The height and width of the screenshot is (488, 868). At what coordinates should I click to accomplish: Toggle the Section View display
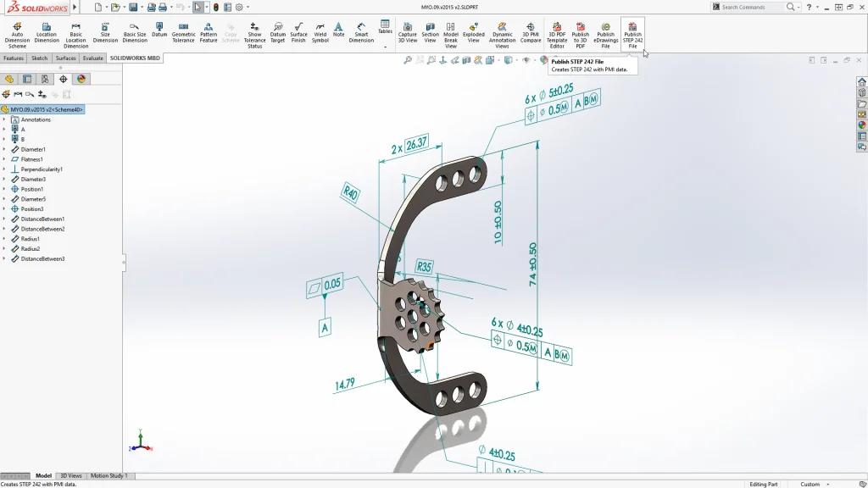coord(430,33)
